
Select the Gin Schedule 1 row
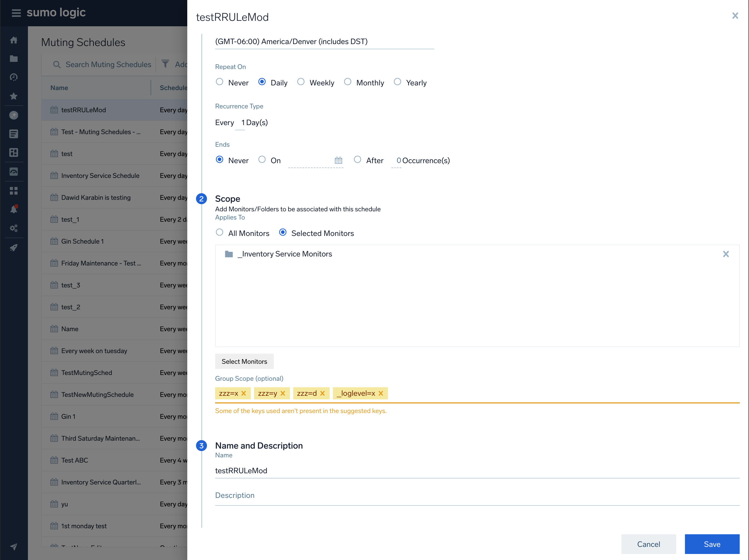[x=82, y=241]
